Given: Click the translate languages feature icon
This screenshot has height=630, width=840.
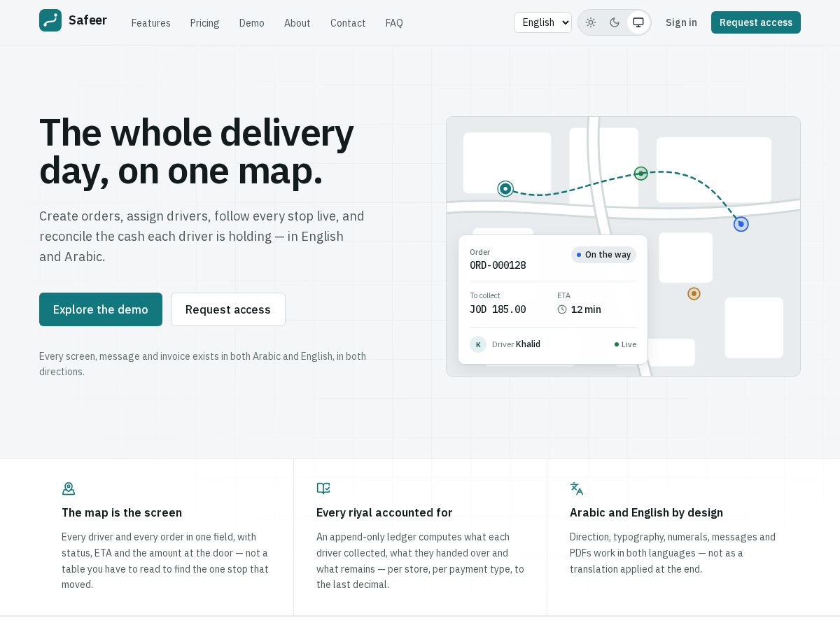Looking at the screenshot, I should (x=577, y=489).
